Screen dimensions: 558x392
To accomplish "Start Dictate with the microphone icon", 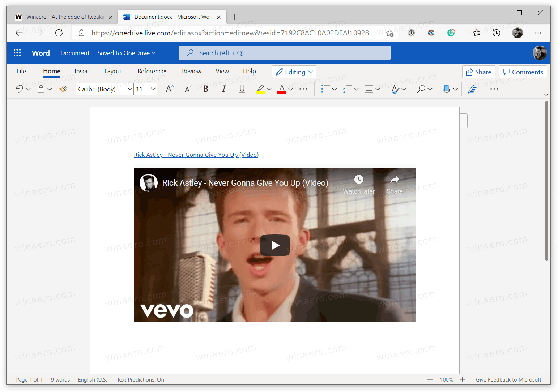I will coord(447,89).
